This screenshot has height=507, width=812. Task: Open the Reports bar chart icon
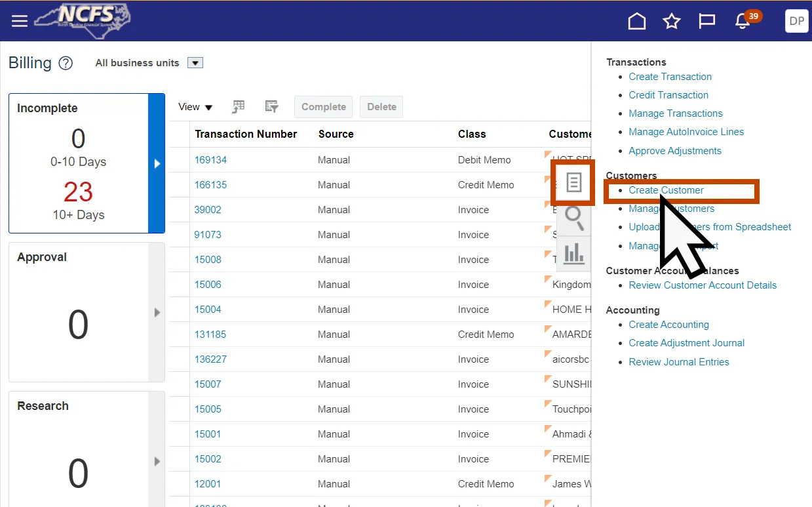coord(574,253)
